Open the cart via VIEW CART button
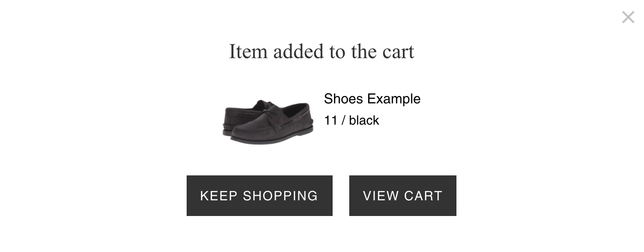The width and height of the screenshot is (644, 252). point(403,196)
